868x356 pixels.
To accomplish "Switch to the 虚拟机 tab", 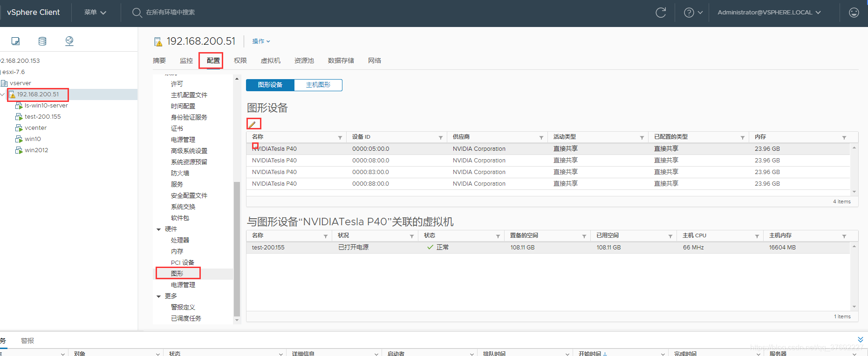I will click(x=271, y=60).
